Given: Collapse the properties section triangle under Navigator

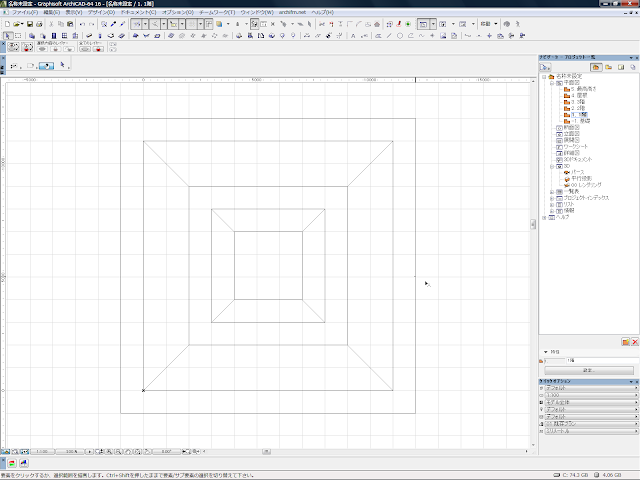Looking at the screenshot, I should (x=545, y=351).
